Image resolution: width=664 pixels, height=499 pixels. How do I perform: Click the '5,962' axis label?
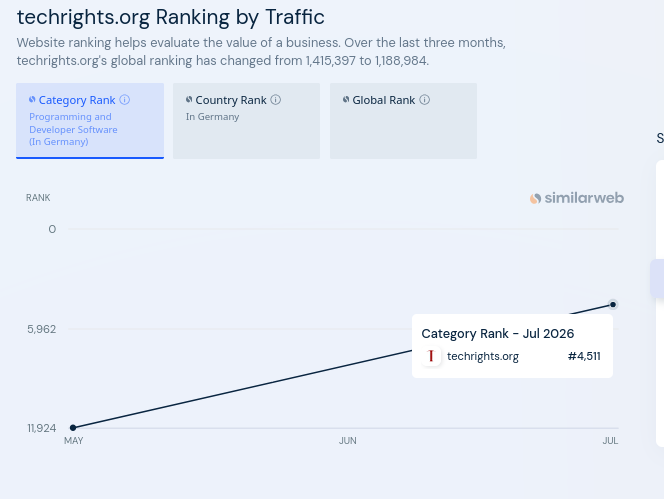[x=42, y=329]
